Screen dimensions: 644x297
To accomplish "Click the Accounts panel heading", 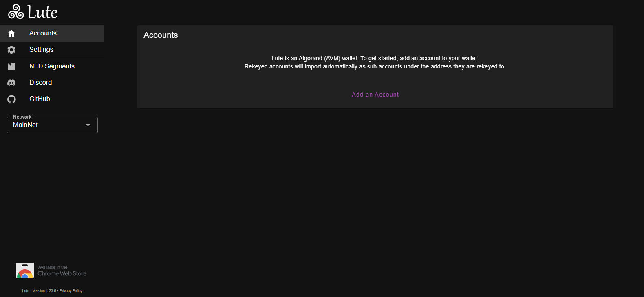I will (x=161, y=35).
